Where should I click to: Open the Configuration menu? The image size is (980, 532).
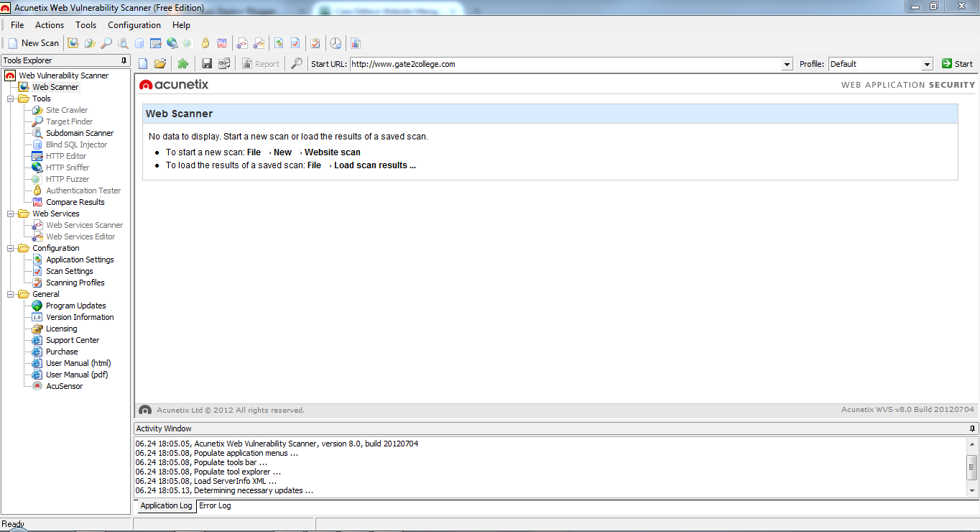134,24
